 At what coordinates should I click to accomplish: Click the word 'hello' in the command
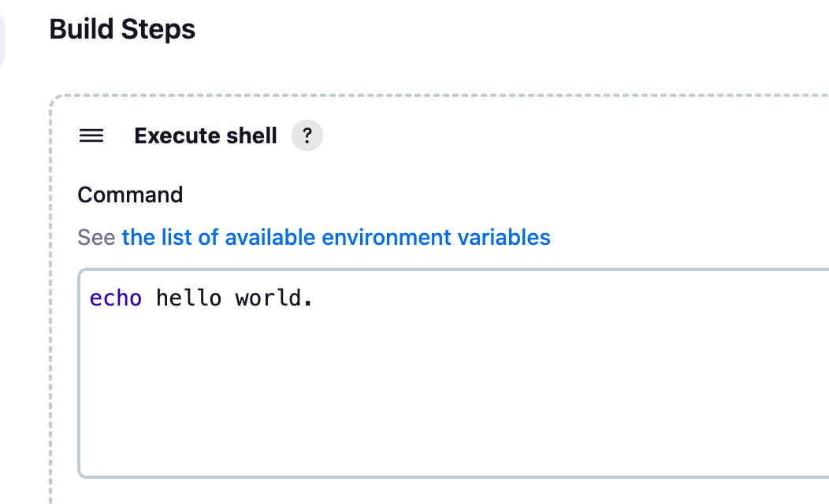coord(188,298)
